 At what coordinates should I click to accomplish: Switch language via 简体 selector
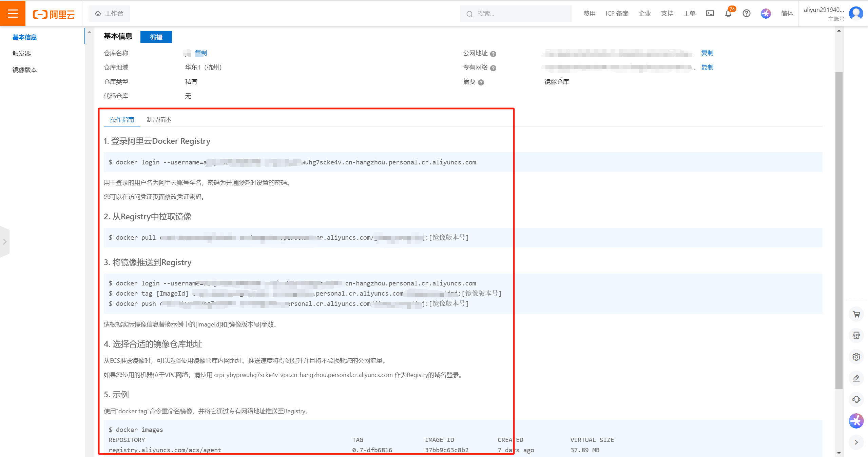(x=787, y=14)
